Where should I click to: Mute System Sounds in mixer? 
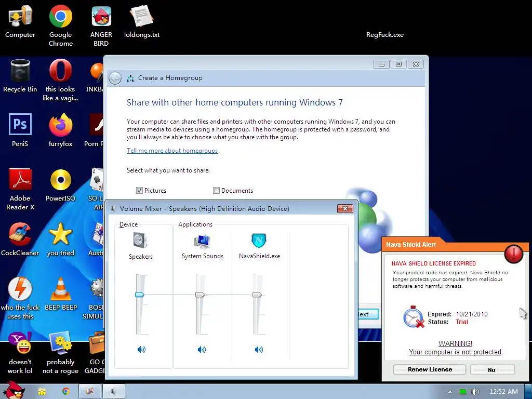[202, 350]
